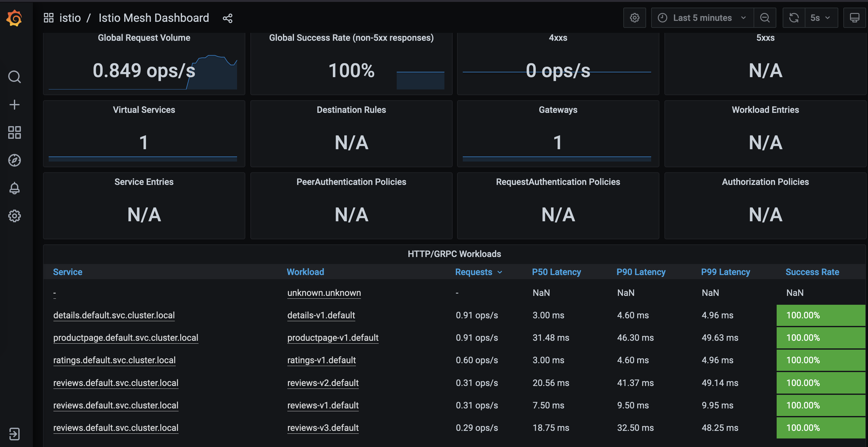This screenshot has width=868, height=447.
Task: Click the zoom out time range icon
Action: click(765, 18)
